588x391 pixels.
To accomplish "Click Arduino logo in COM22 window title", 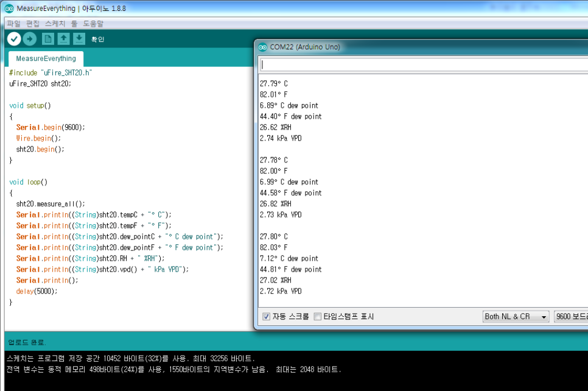I will point(263,47).
